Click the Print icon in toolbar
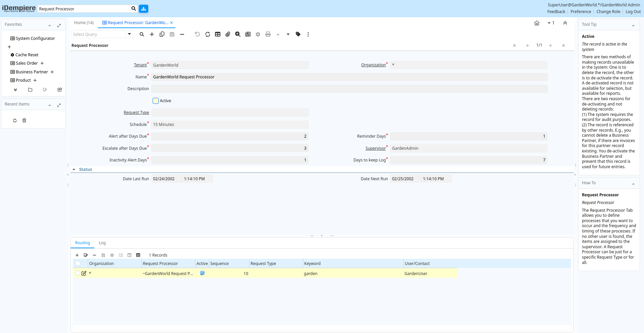This screenshot has height=333, width=644. tap(268, 34)
